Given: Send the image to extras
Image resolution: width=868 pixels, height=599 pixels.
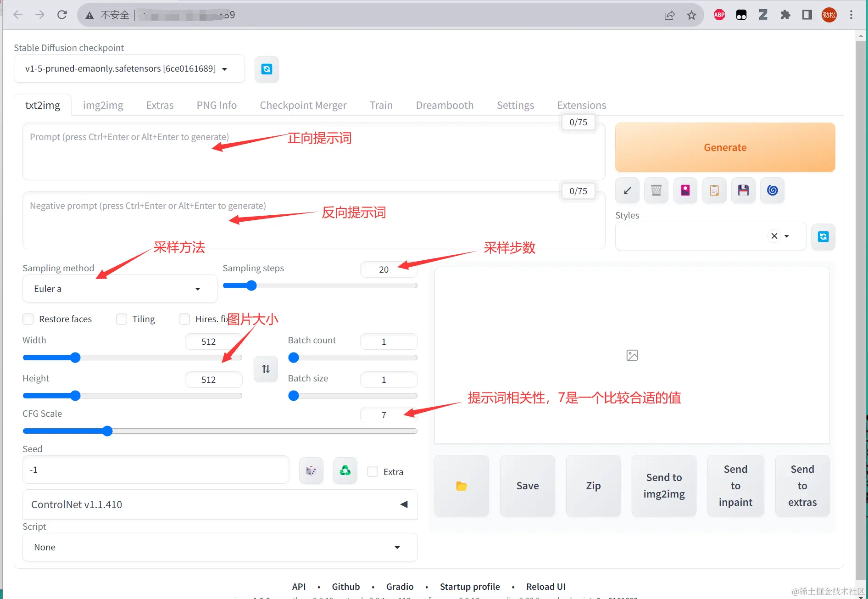Looking at the screenshot, I should tap(802, 486).
